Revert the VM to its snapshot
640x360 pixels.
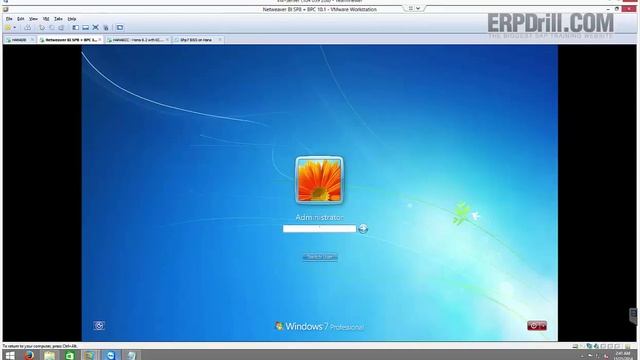(x=52, y=28)
